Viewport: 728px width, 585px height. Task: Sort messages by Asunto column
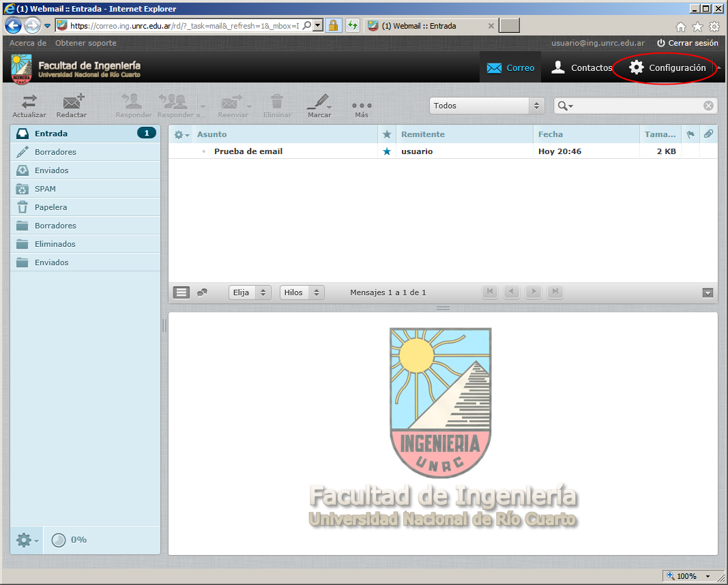(212, 134)
